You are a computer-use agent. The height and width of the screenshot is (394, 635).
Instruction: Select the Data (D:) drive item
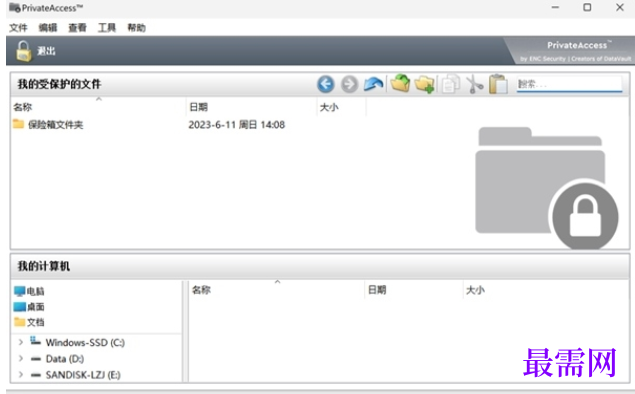(65, 359)
